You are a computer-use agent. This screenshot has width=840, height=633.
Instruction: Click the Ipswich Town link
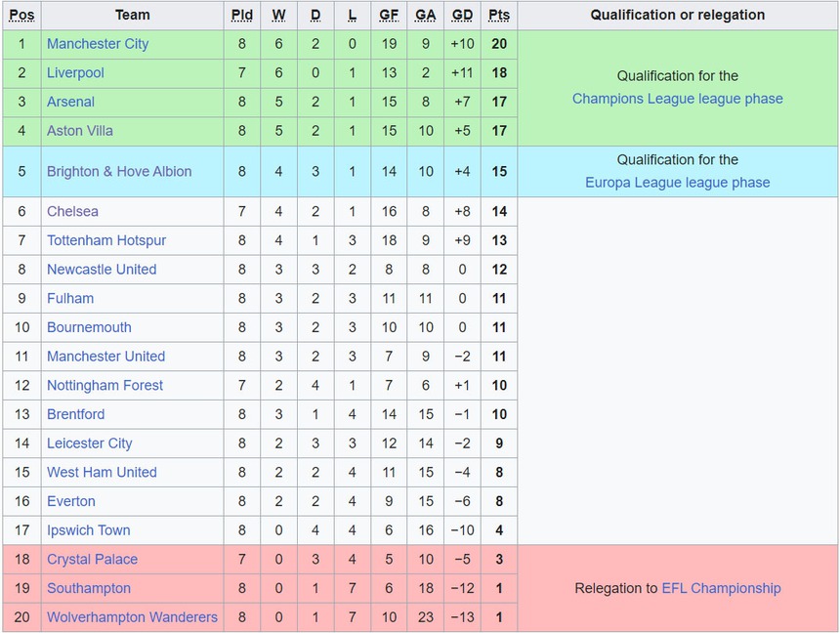(x=88, y=530)
